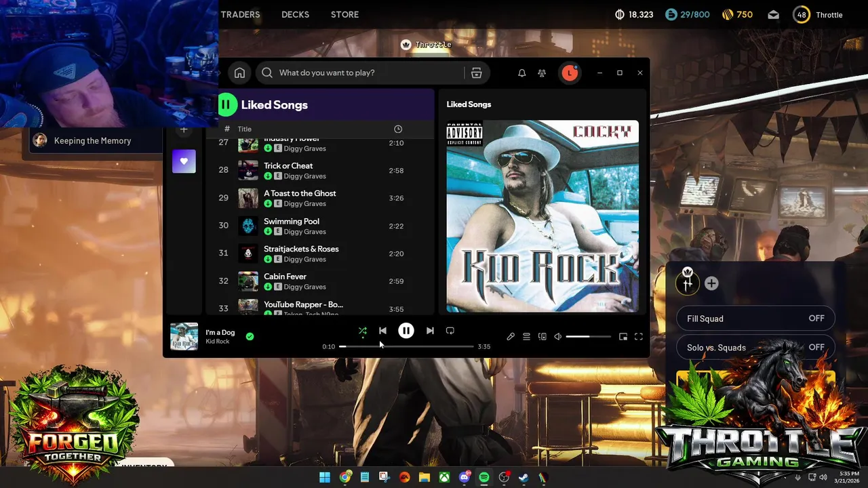
Task: Open the Browse icon in search bar
Action: (x=477, y=73)
